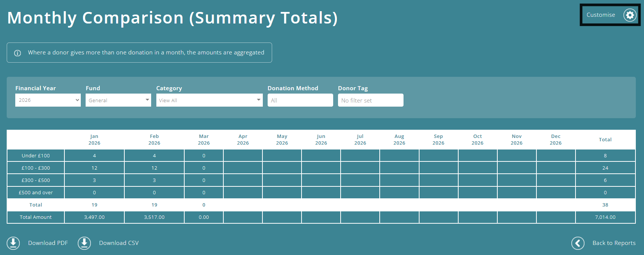Select the Nov 2026 column header
Screen dimensions: 644x255
tap(516, 139)
